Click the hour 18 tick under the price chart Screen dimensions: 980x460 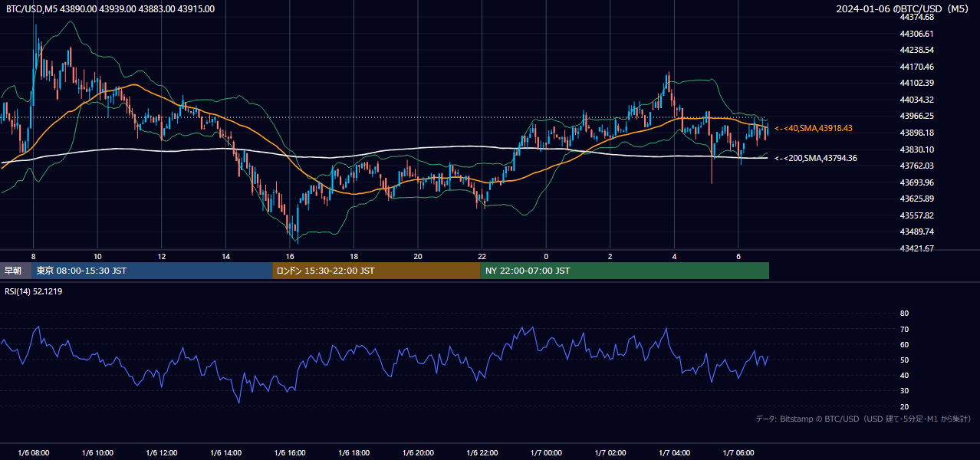(354, 256)
